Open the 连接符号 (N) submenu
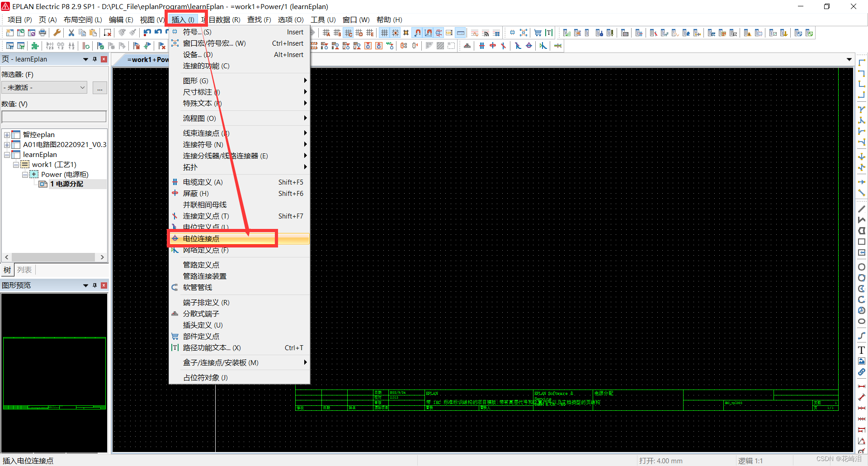This screenshot has width=868, height=466. click(x=239, y=144)
